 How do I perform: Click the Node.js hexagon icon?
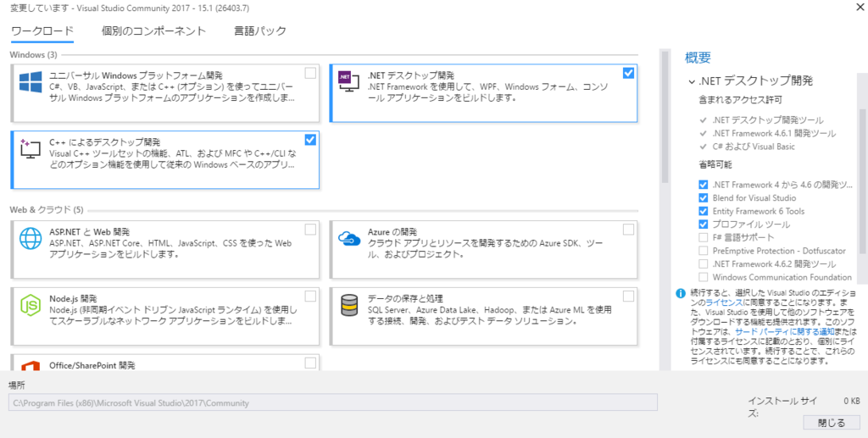pyautogui.click(x=31, y=305)
